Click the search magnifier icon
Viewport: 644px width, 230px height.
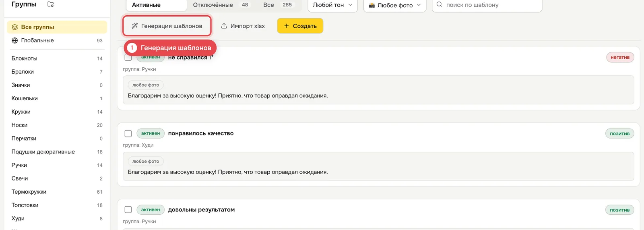[439, 4]
